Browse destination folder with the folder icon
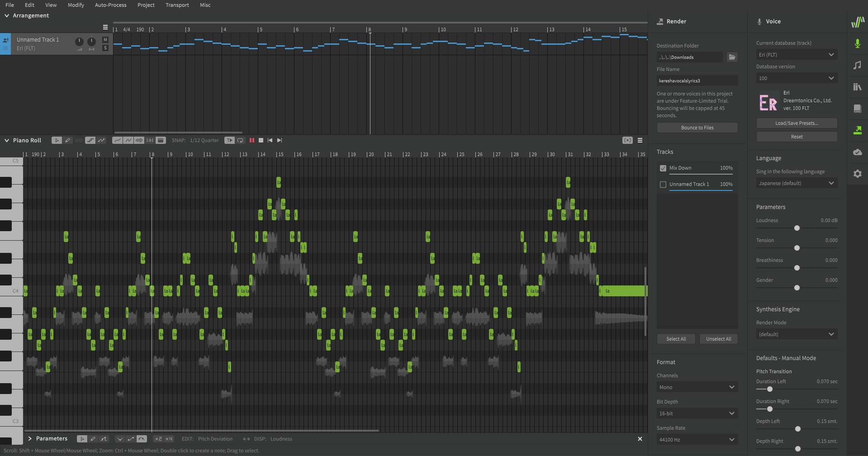Viewport: 868px width, 456px height. click(x=732, y=57)
